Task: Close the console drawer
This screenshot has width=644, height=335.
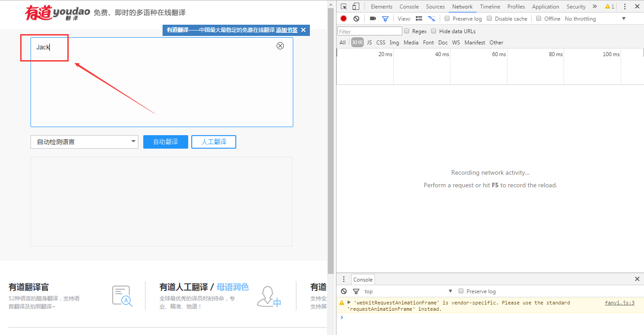Action: tap(637, 279)
